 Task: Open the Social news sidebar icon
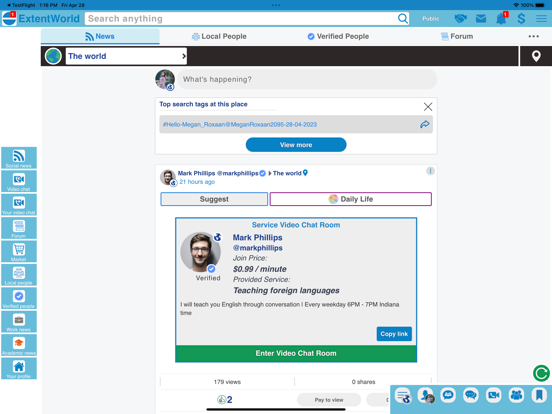click(x=19, y=158)
